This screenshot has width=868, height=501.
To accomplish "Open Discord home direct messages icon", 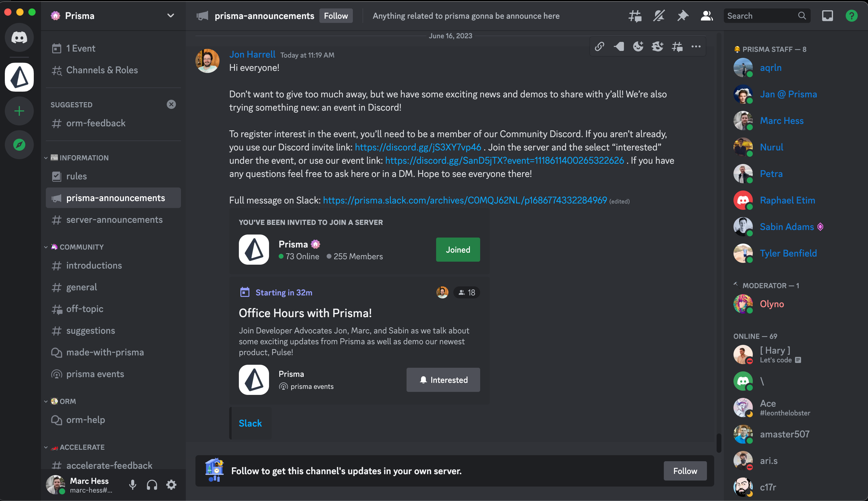I will point(19,37).
